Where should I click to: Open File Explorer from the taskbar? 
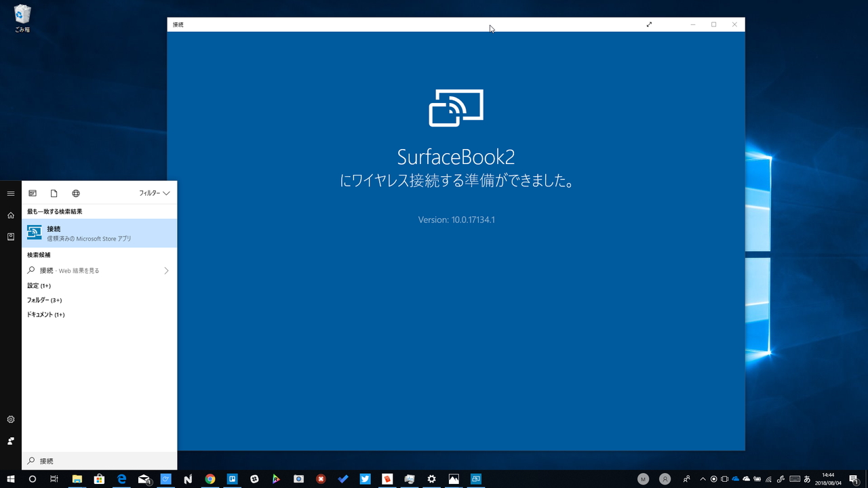click(77, 479)
